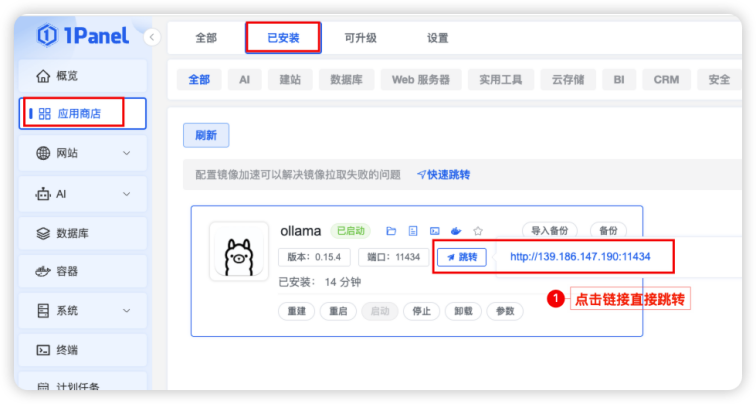
Task: Click the terminal icon in sidebar
Action: pyautogui.click(x=43, y=350)
